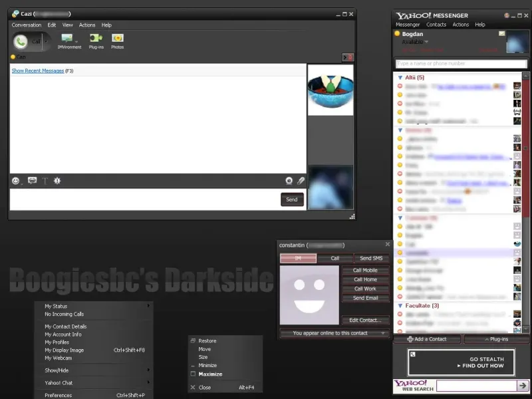
Task: Click the Close X icon in system menu
Action: click(x=193, y=387)
